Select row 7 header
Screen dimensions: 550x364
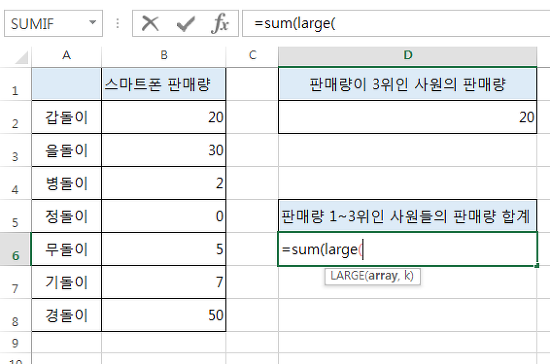[x=15, y=282]
